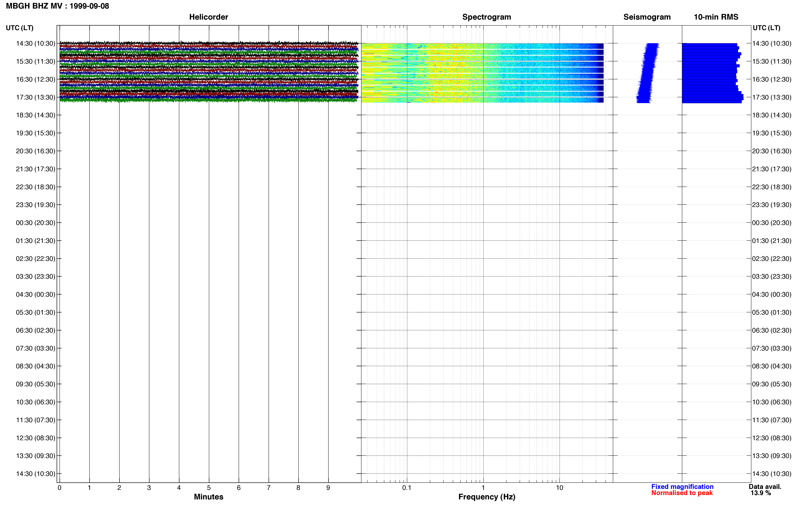Click left time label 14:30 (10:30) at top
The image size is (812, 508).
tap(36, 43)
